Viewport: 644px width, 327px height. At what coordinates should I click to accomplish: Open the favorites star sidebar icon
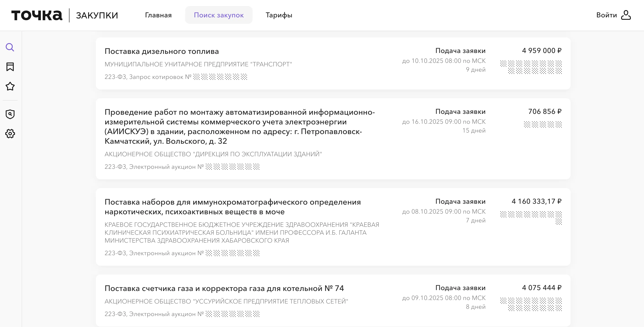point(10,86)
